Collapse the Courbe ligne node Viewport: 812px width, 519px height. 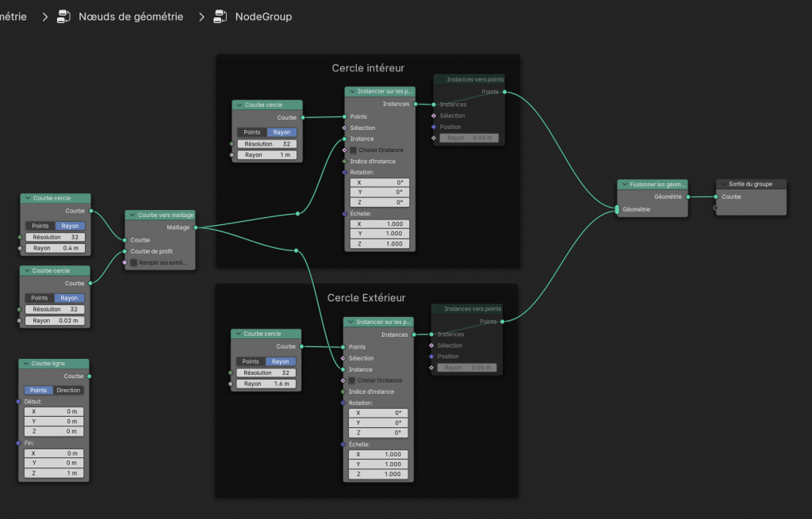26,364
